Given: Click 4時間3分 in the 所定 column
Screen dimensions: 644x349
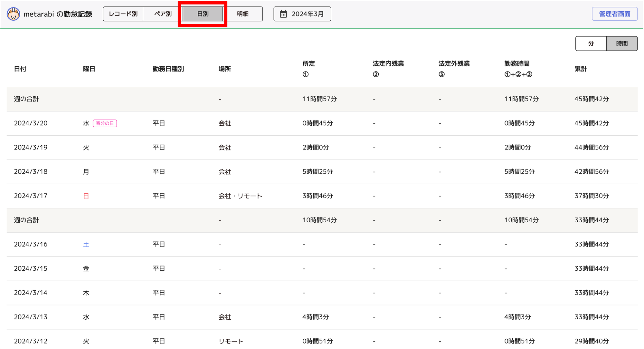Looking at the screenshot, I should point(316,317).
